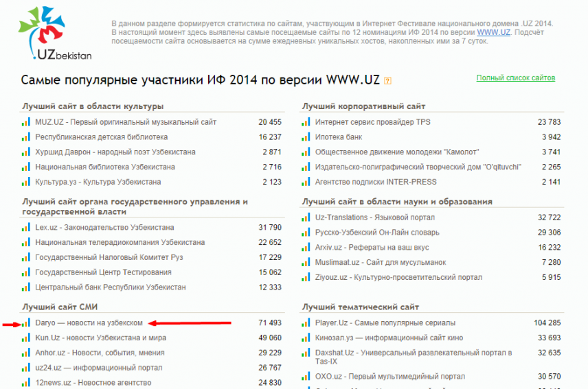
Task: Open the WWW.UZ link in description
Action: [x=493, y=32]
